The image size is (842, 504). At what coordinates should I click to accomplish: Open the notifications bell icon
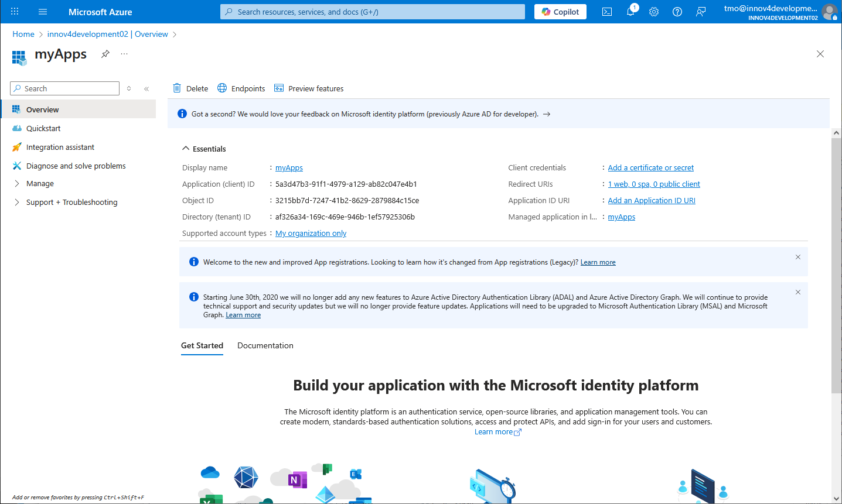tap(630, 12)
